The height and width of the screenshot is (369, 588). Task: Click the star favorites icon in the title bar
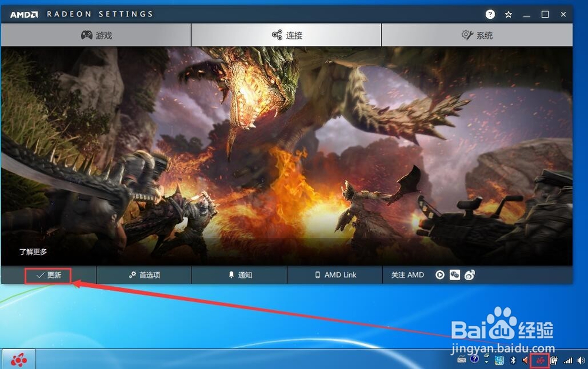508,14
